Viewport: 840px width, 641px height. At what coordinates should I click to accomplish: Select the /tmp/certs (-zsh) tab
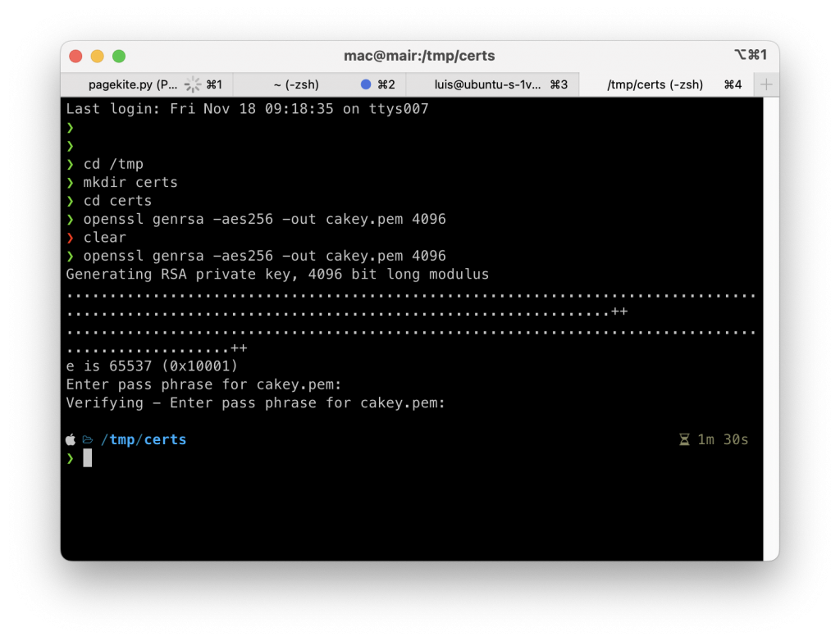click(x=666, y=84)
